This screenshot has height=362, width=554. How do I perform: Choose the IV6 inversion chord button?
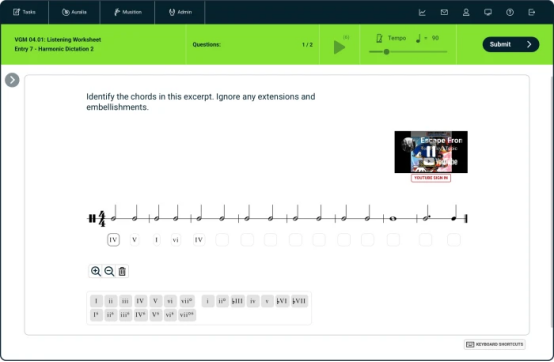point(141,315)
